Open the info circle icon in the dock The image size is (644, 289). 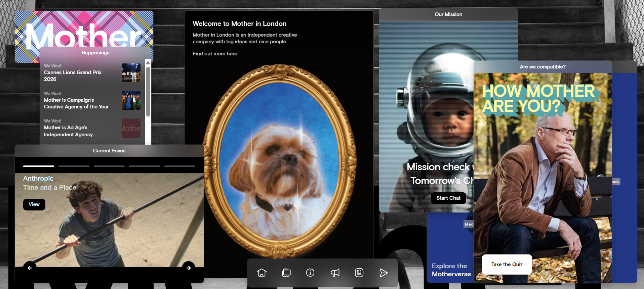[x=310, y=273]
